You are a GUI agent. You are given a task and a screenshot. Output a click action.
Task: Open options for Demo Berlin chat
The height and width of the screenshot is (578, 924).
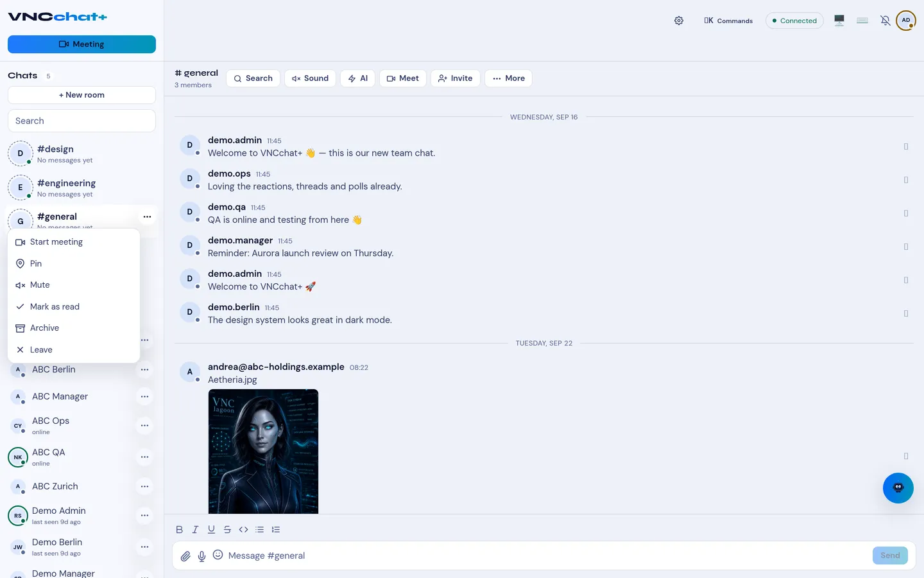coord(145,547)
